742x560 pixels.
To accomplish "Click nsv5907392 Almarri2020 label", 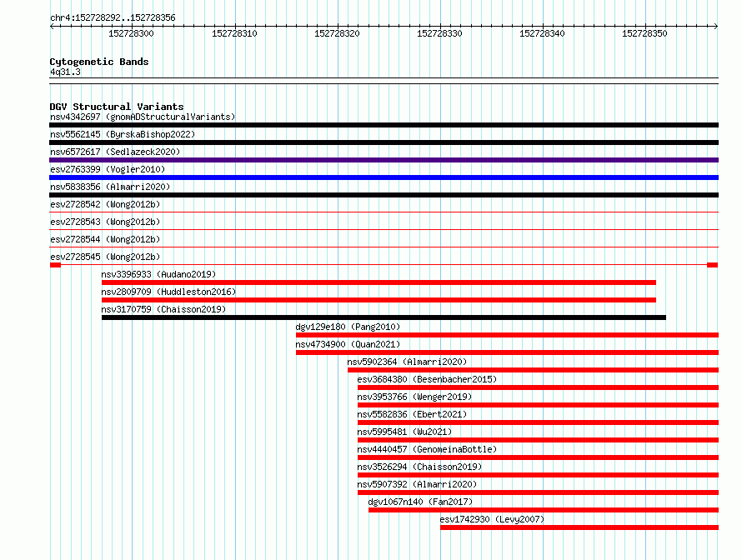I will 417,484.
